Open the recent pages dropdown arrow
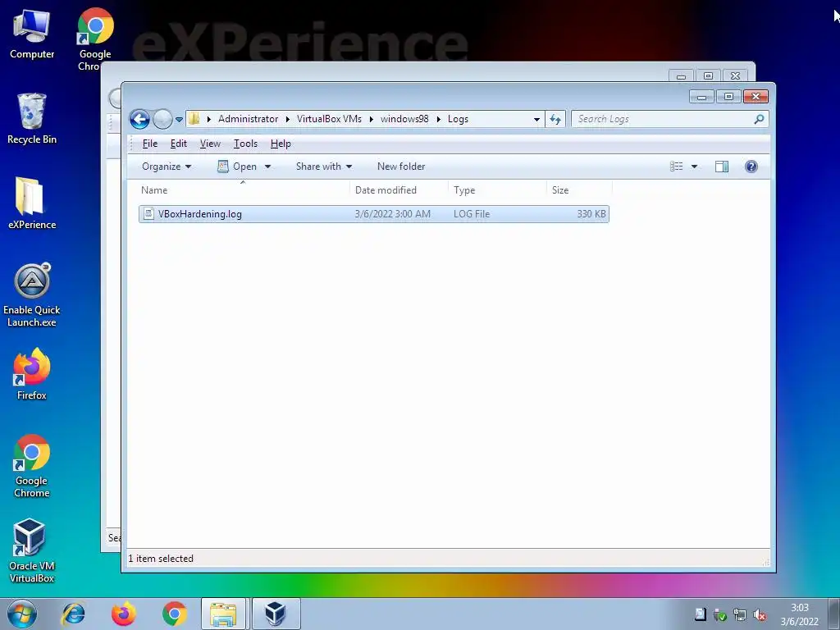840x630 pixels. pos(179,120)
